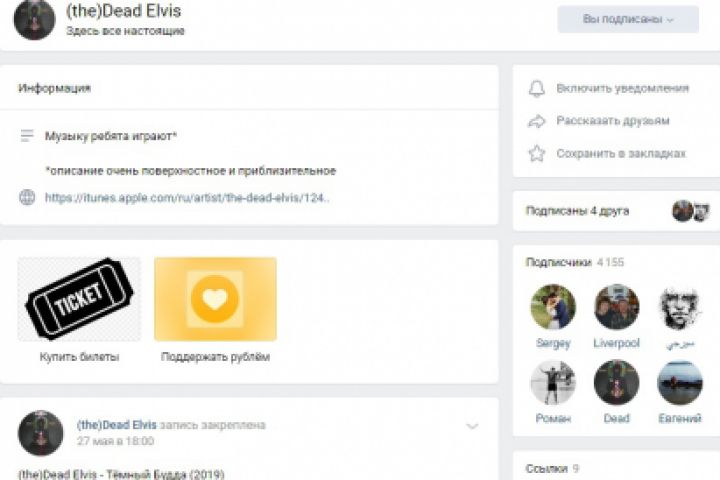
Task: Click the text lines icon beside the description
Action: [x=27, y=135]
